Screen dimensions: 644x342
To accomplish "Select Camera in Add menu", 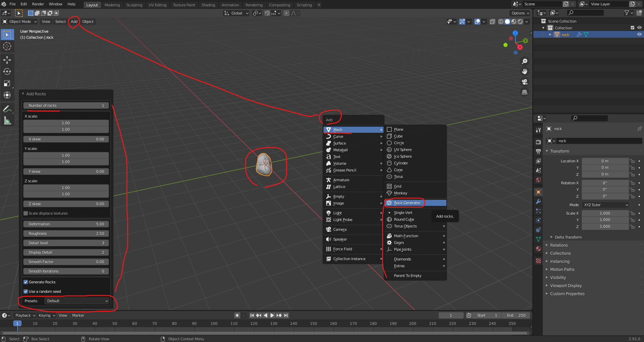I will coord(354,229).
